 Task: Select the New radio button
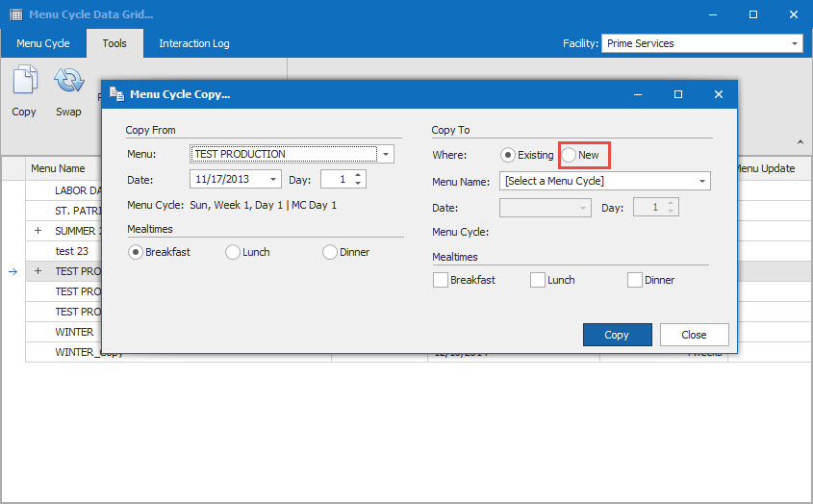point(569,155)
